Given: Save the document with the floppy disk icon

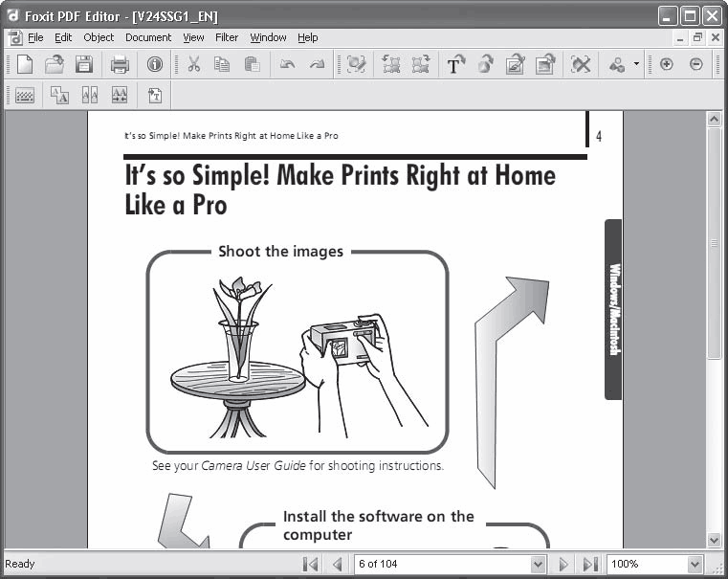Looking at the screenshot, I should (x=84, y=64).
